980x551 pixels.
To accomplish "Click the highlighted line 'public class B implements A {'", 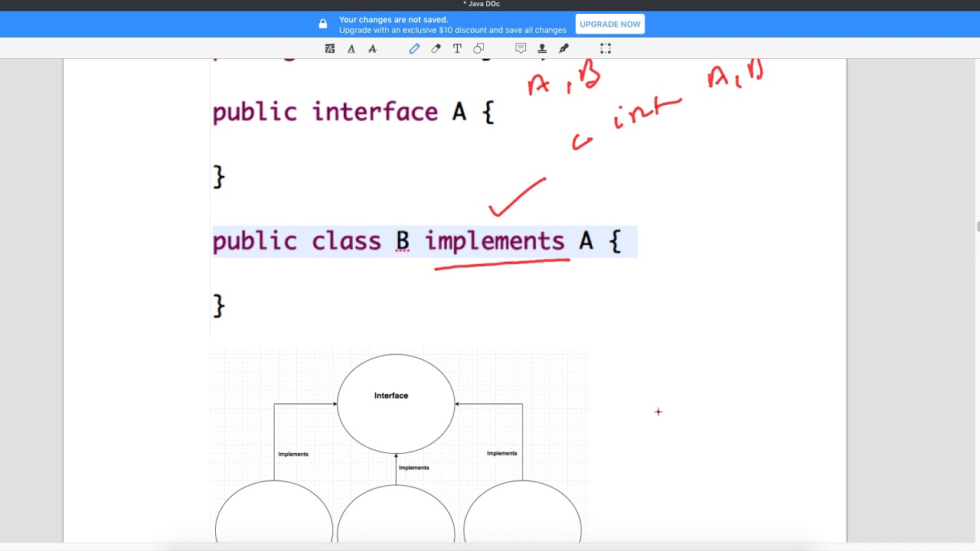I will pyautogui.click(x=425, y=242).
